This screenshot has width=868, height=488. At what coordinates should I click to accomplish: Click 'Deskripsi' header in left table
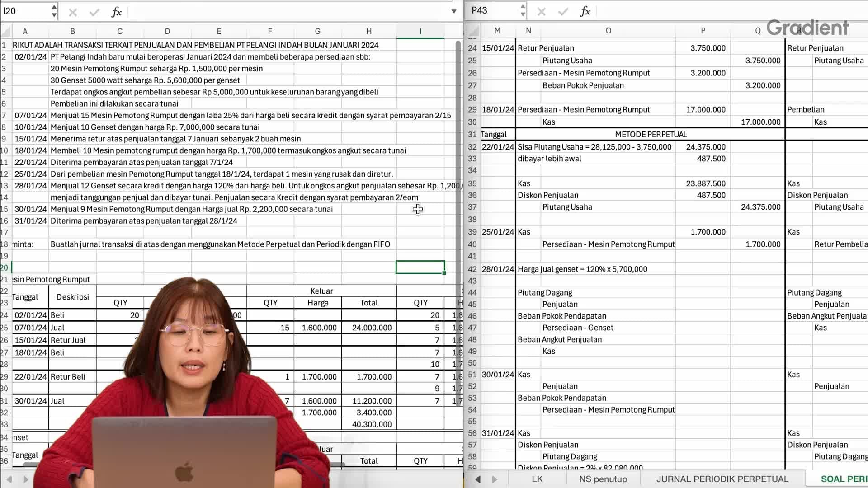(72, 297)
